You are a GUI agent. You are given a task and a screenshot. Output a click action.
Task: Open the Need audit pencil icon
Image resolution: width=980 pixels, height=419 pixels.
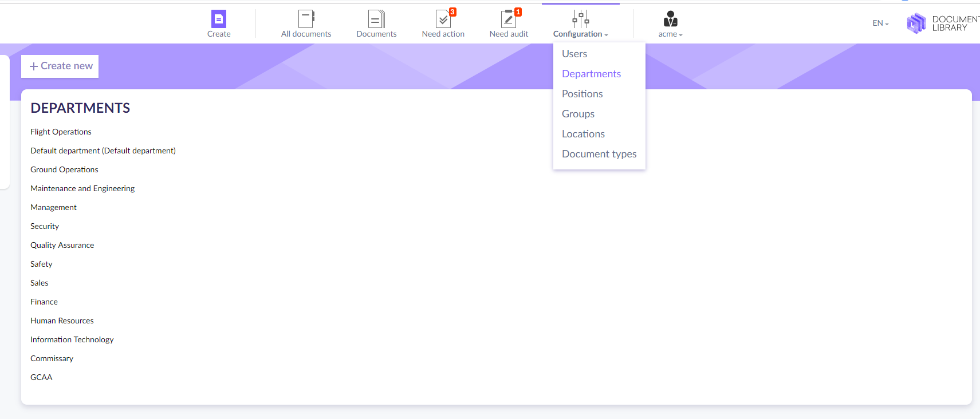[x=509, y=19]
